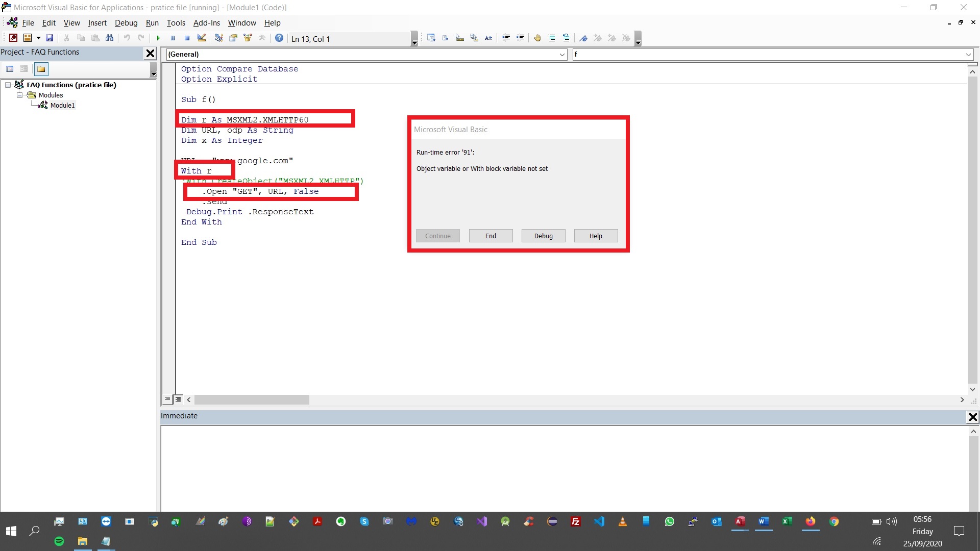Open the procedure dropdown showing f

[x=968, y=55]
